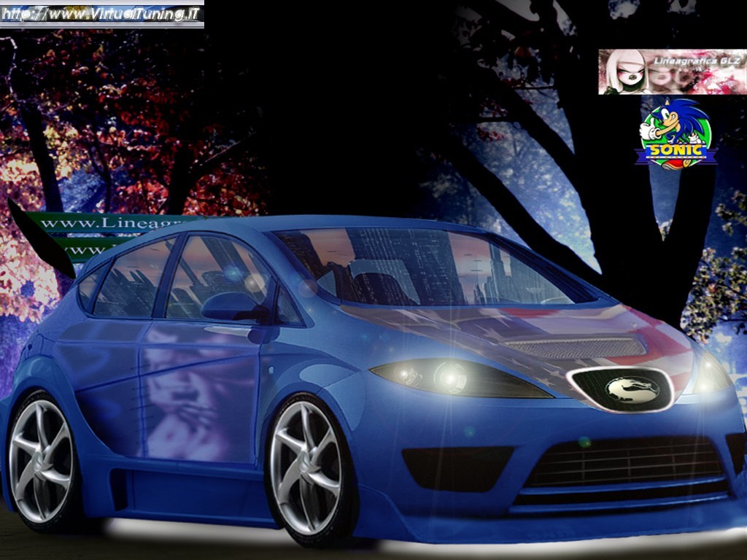Click the dragon emblem on the car grille
Image resolution: width=747 pixels, height=560 pixels.
(x=632, y=389)
